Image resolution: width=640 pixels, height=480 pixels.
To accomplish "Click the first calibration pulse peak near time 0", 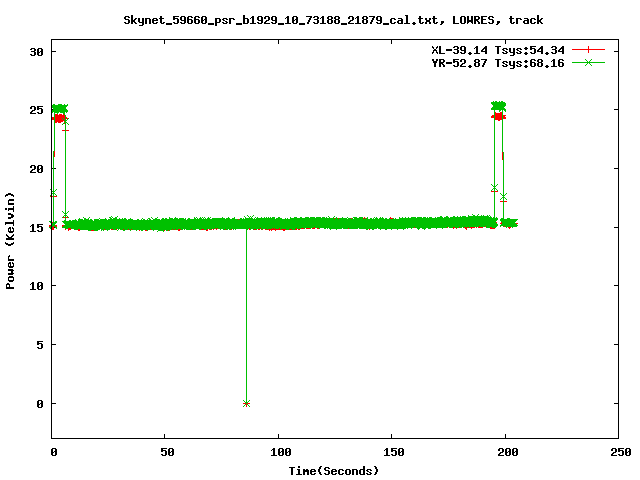I will point(60,109).
